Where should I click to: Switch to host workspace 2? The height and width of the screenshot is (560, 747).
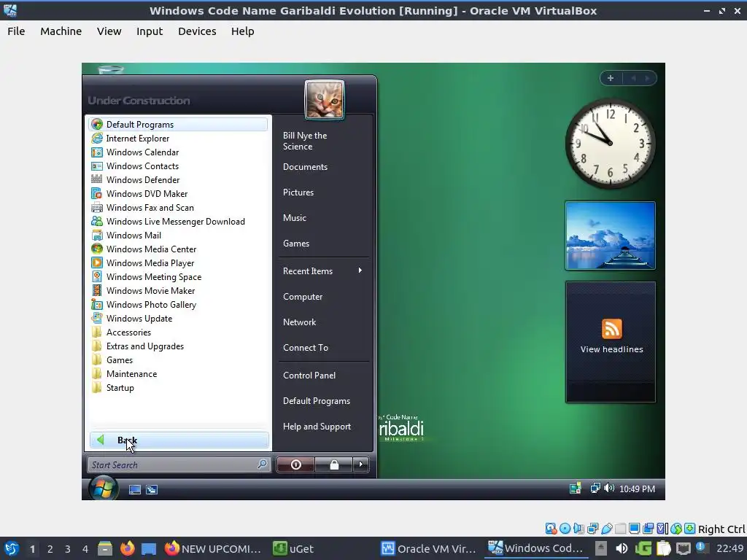coord(50,548)
